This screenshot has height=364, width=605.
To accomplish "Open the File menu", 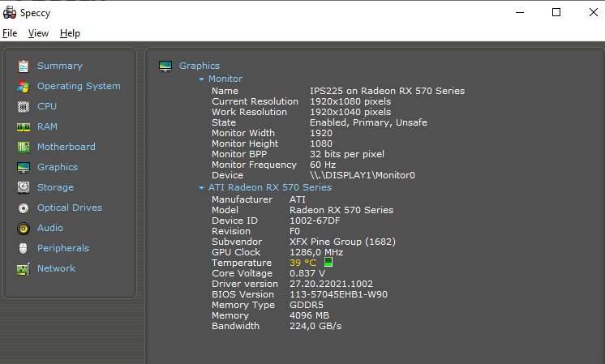I will pos(10,33).
